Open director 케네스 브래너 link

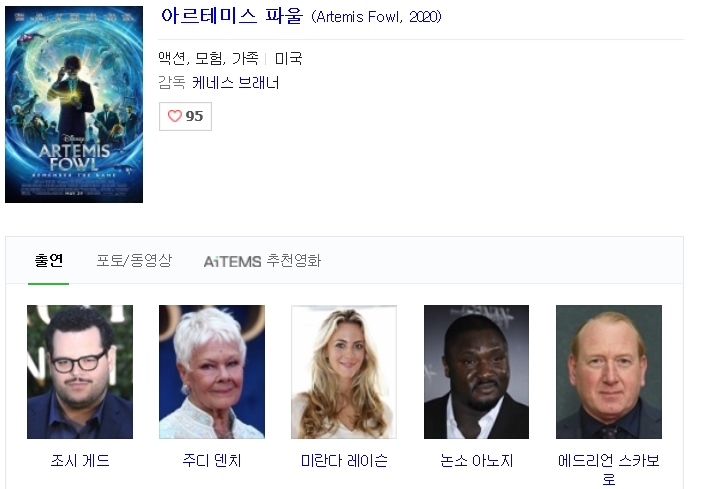tap(236, 83)
